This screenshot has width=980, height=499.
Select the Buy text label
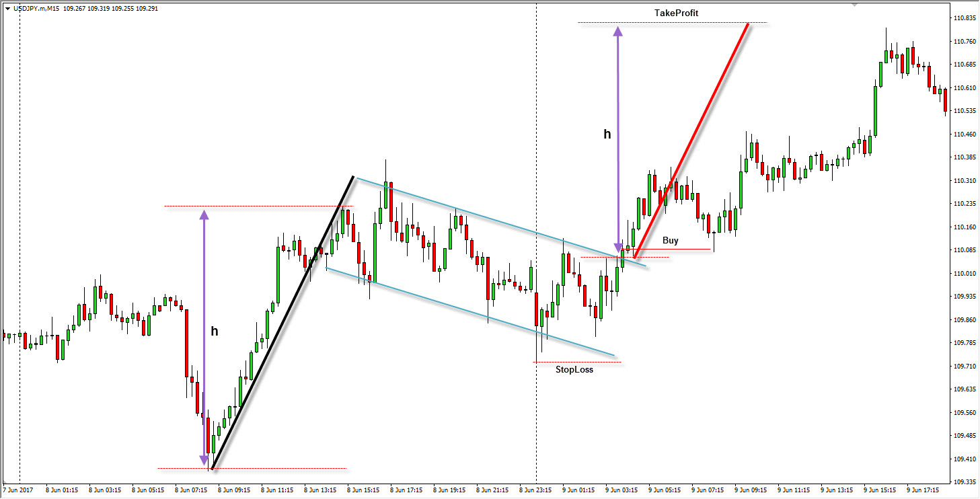tap(671, 240)
